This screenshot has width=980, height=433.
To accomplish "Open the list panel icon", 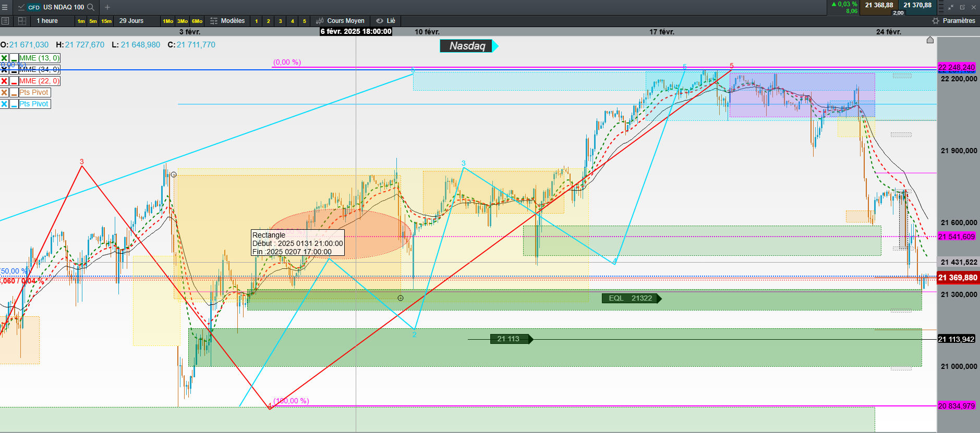I will (5, 21).
